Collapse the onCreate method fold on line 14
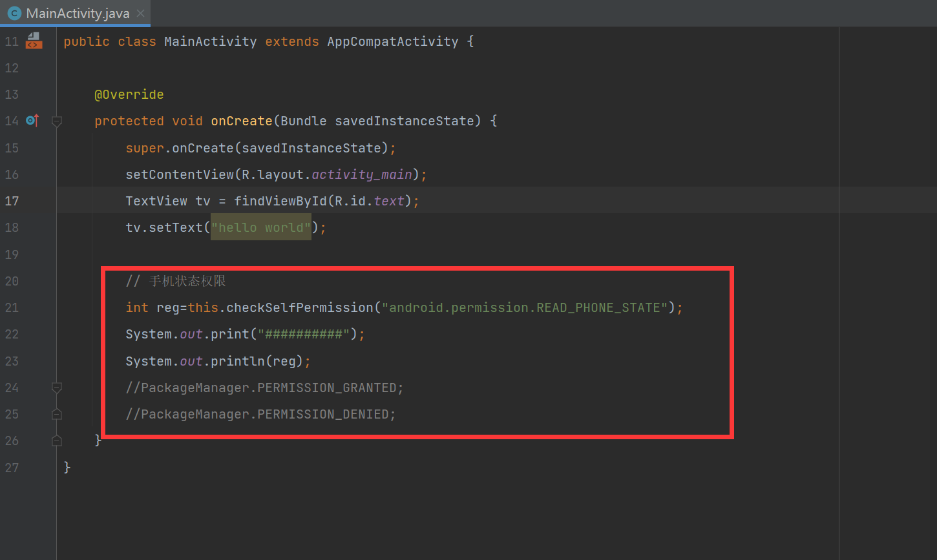Image resolution: width=937 pixels, height=560 pixels. click(57, 121)
